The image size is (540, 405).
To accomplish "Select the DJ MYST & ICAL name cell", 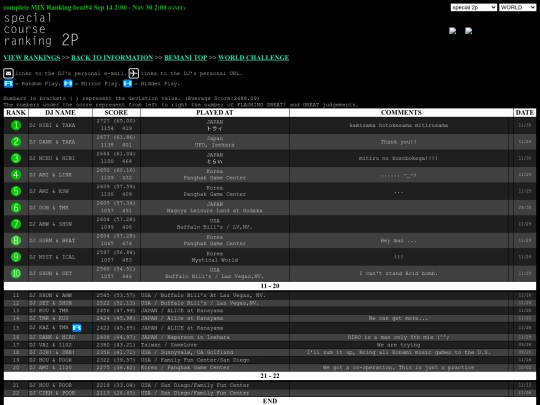I will [x=60, y=257].
